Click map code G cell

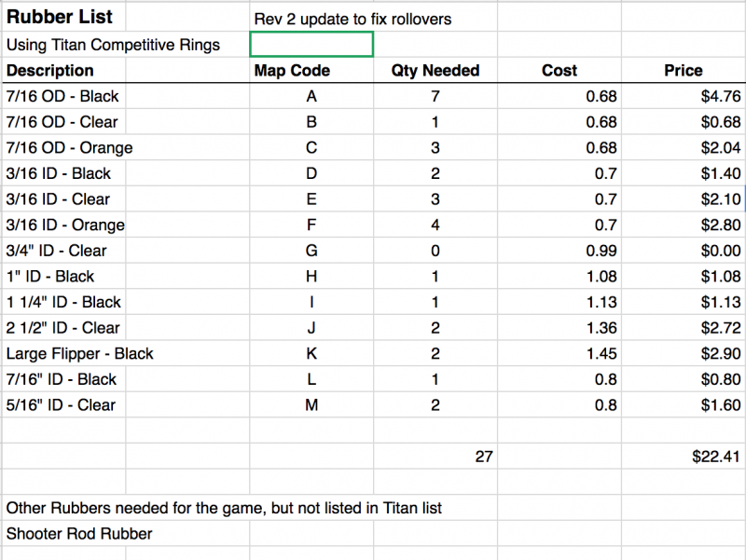tap(311, 251)
